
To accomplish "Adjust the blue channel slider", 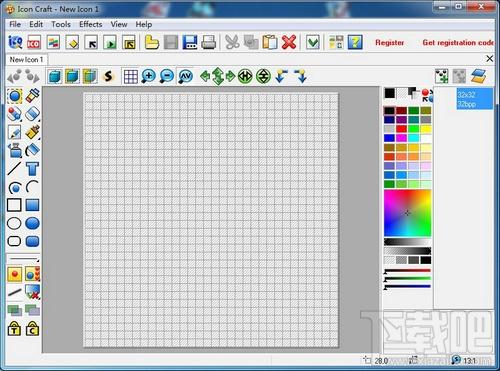I will pos(407,286).
